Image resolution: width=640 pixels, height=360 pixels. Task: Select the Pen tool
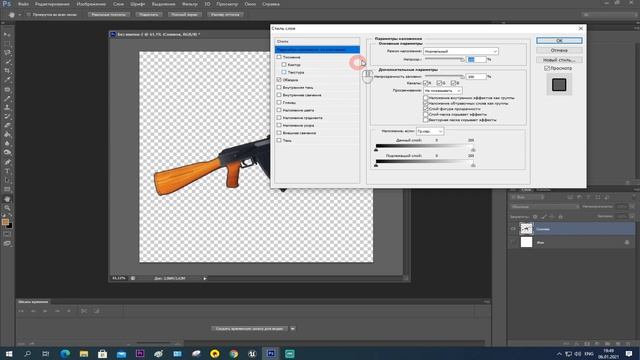pos(7,162)
